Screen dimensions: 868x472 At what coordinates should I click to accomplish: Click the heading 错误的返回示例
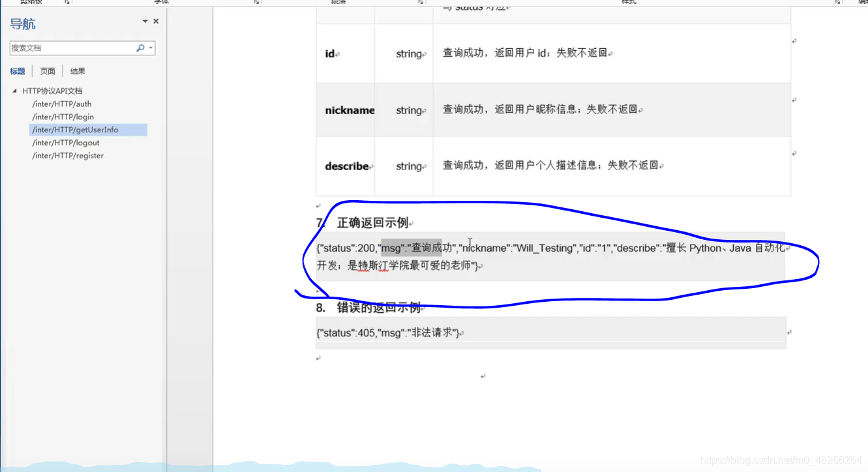pyautogui.click(x=378, y=308)
